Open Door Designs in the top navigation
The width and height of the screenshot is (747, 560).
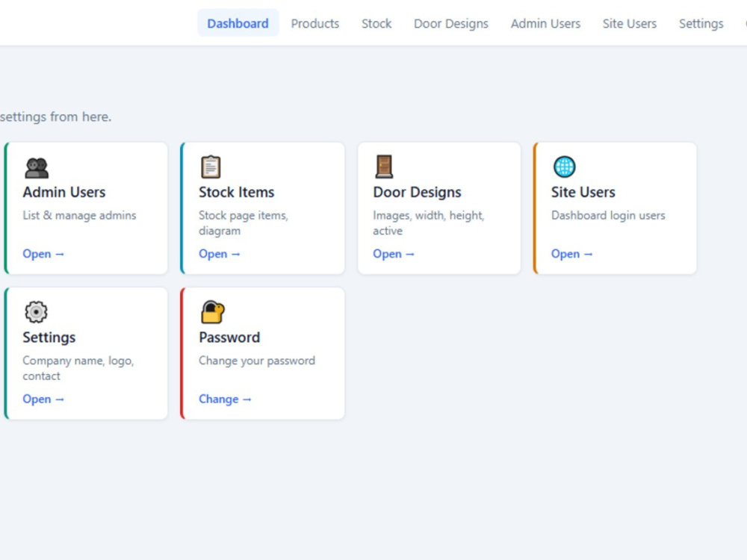[x=450, y=23]
